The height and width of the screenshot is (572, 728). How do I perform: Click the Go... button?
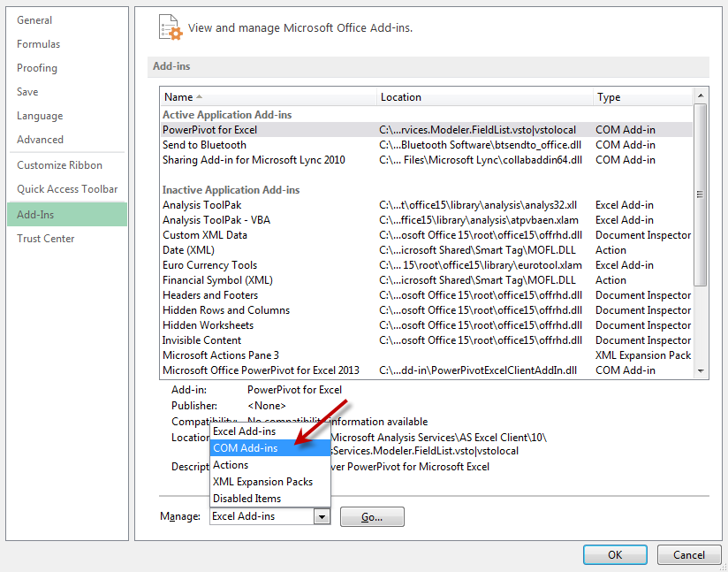[x=372, y=516]
